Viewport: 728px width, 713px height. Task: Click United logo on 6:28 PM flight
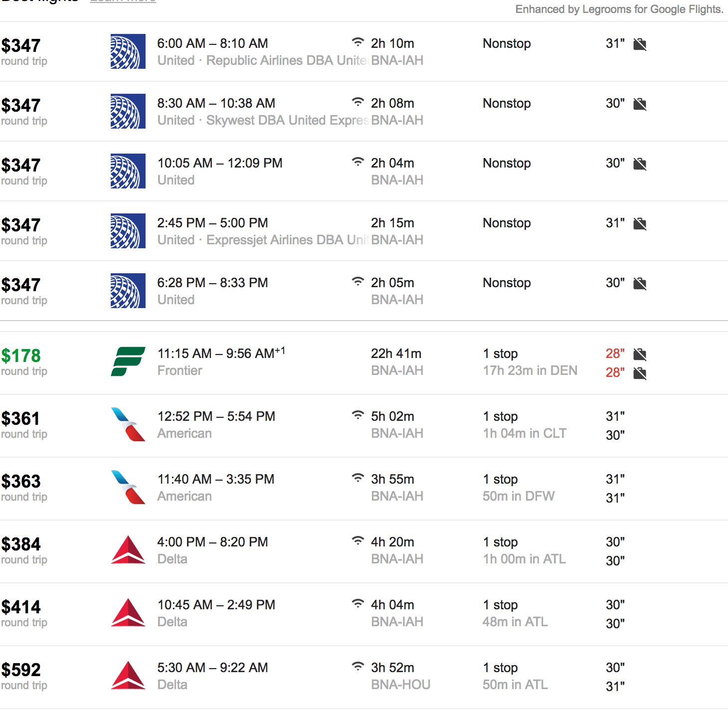[x=128, y=291]
